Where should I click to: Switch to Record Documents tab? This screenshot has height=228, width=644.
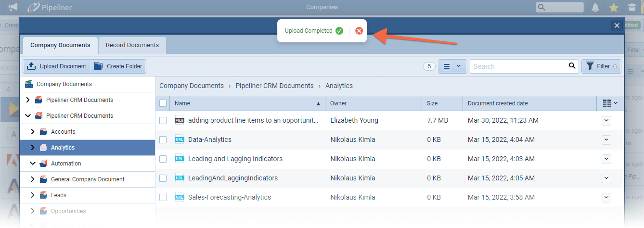coord(132,45)
